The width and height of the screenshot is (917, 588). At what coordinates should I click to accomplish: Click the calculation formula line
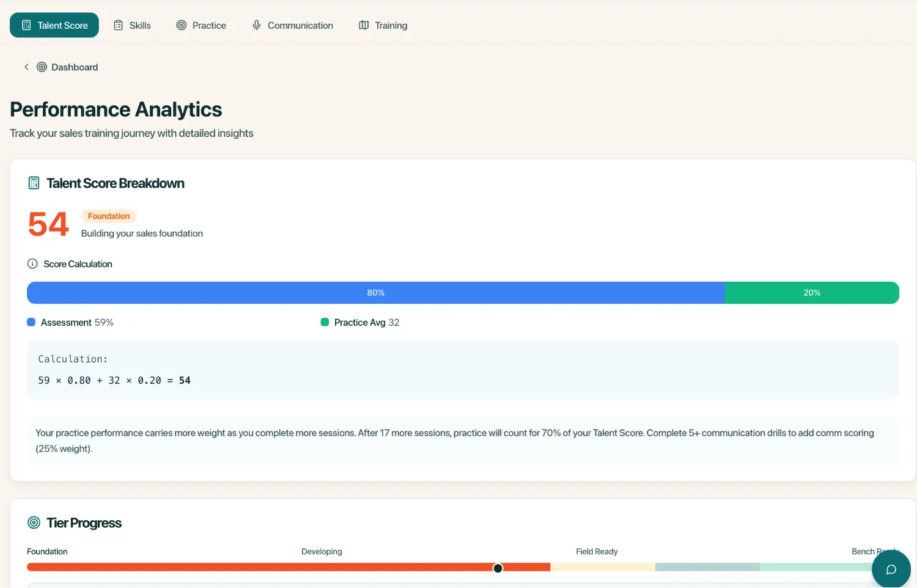[114, 380]
